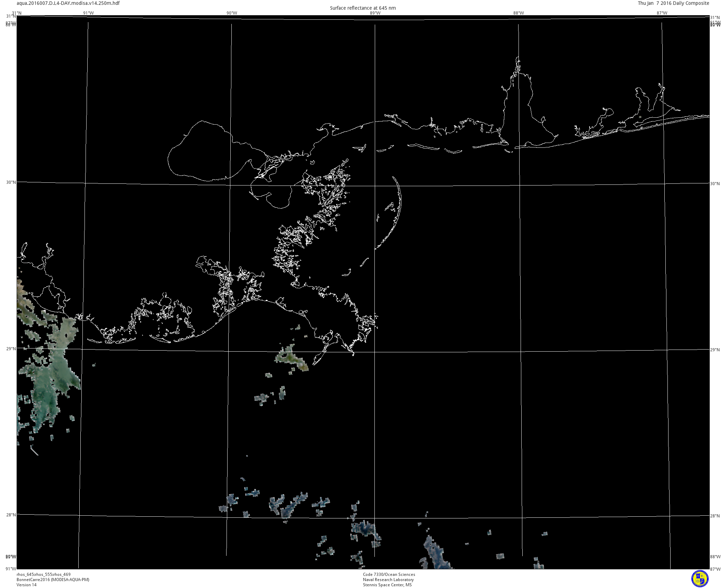Click the 'Version 14' text
This screenshot has height=588, width=726.
(26, 585)
